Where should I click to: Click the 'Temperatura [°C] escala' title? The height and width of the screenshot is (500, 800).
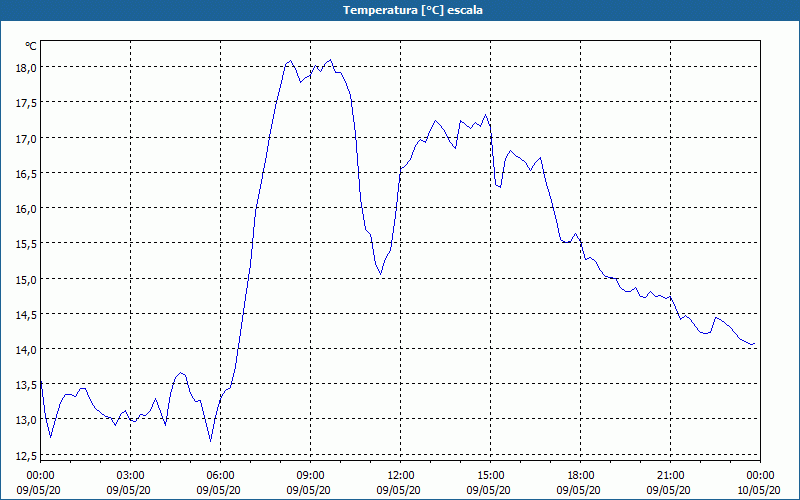[x=413, y=10]
